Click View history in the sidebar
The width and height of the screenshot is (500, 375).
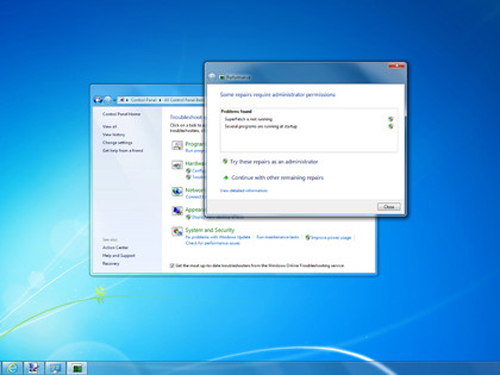click(113, 135)
